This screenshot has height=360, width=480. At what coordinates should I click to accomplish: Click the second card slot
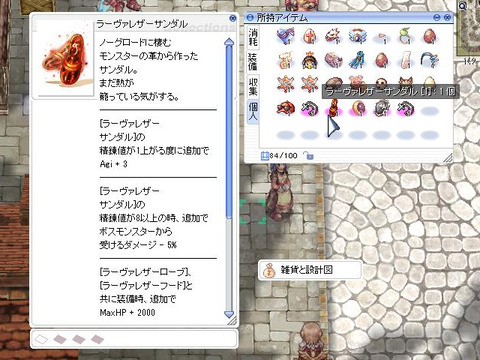[60, 339]
